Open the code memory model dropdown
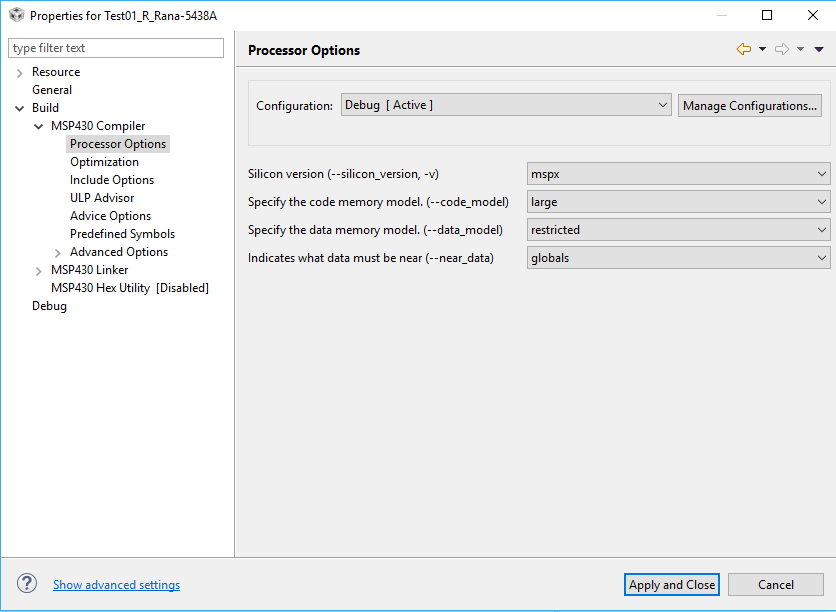The width and height of the screenshot is (836, 612). [678, 202]
